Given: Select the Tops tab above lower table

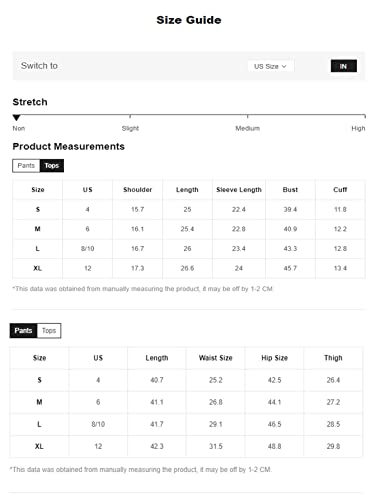Looking at the screenshot, I should pos(49,331).
